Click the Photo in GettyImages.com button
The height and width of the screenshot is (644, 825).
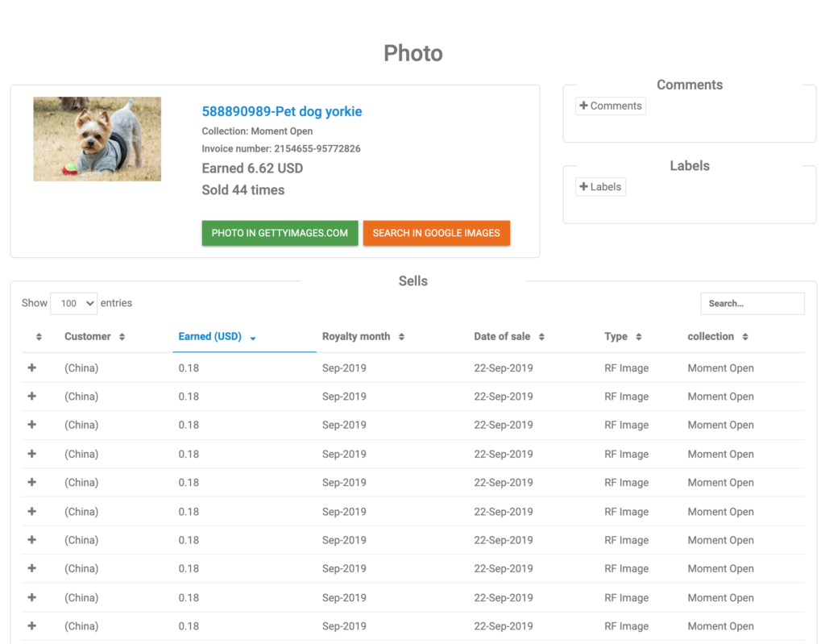pyautogui.click(x=280, y=233)
